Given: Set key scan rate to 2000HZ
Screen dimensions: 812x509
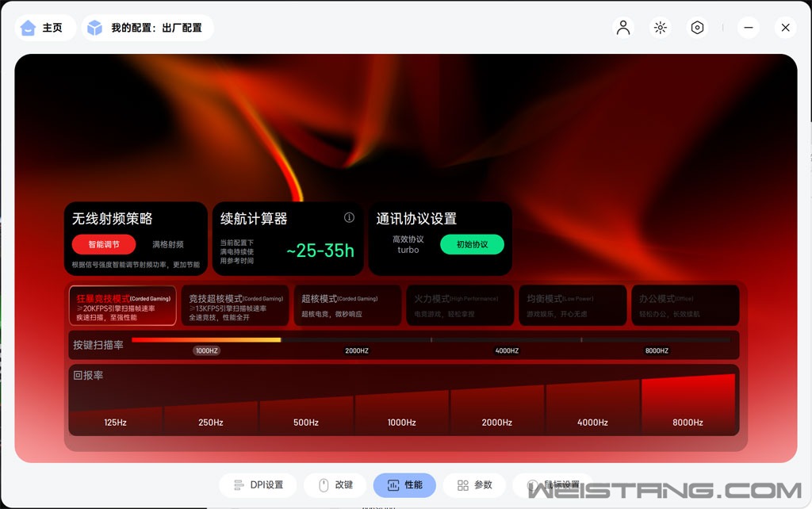Looking at the screenshot, I should click(x=357, y=350).
